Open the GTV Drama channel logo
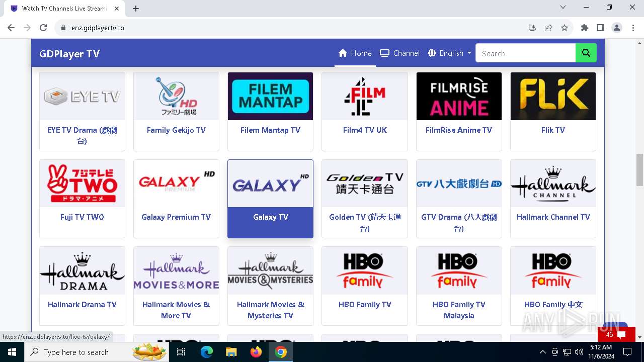The height and width of the screenshot is (362, 644). click(x=459, y=184)
